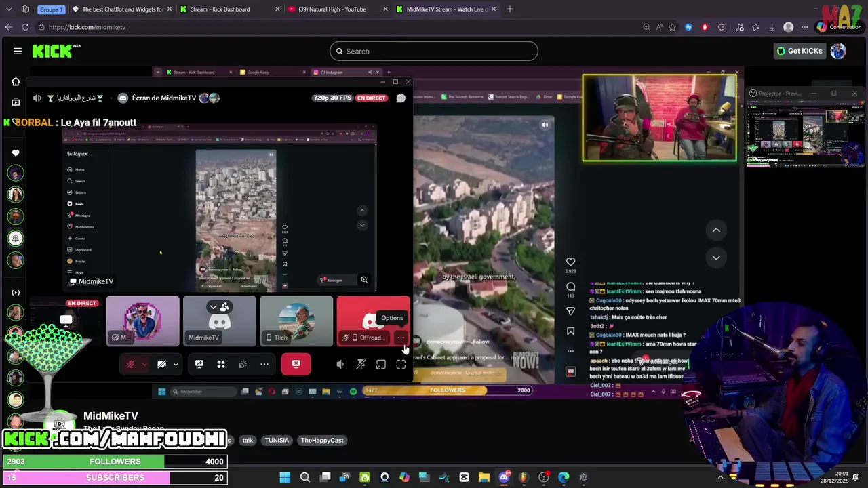Viewport: 868px width, 488px height.
Task: Unmute the microphone in Discord call controls
Action: 131,365
